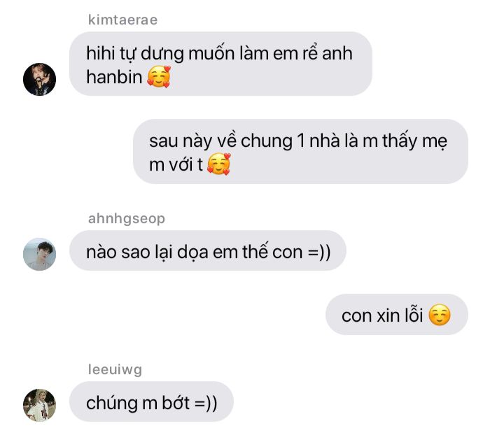The image size is (504, 428).
Task: View leeuiwg's profile avatar
Action: (39, 405)
